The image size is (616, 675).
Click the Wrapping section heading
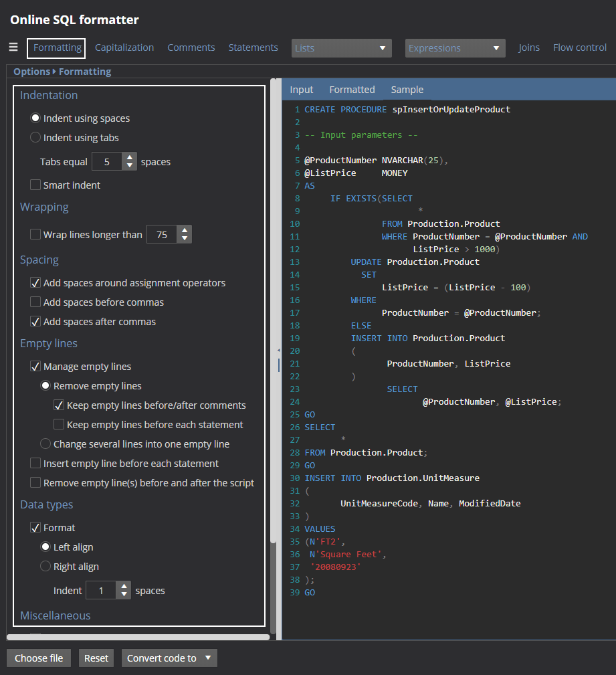pos(44,207)
